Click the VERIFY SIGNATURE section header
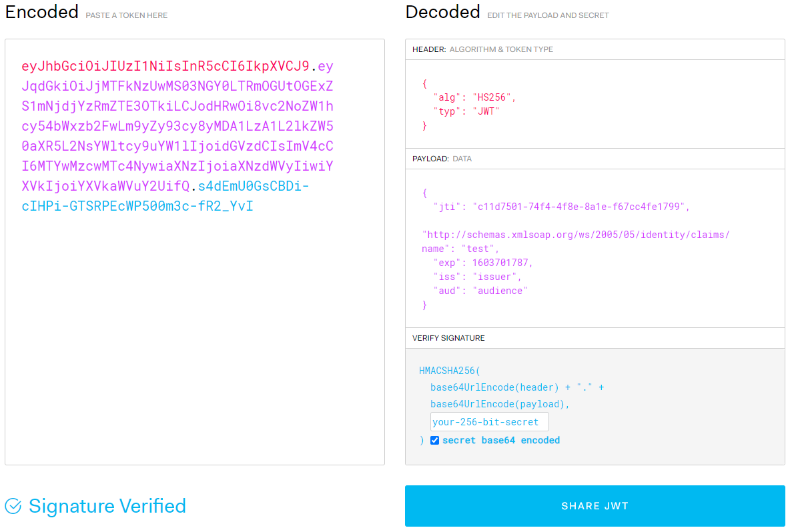This screenshot has height=532, width=788. coord(595,338)
